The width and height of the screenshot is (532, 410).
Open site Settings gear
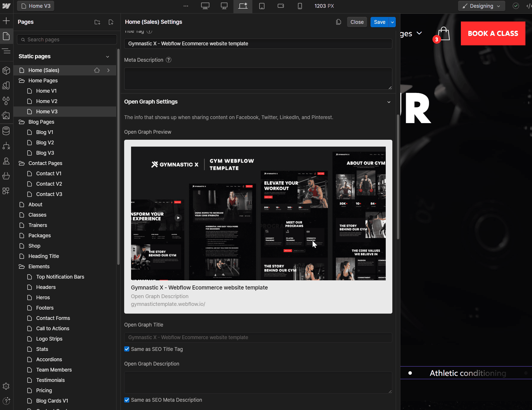6,386
